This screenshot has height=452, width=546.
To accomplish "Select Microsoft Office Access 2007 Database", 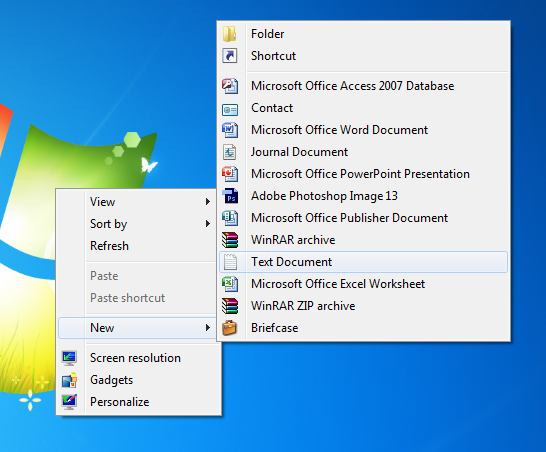I will (364, 86).
